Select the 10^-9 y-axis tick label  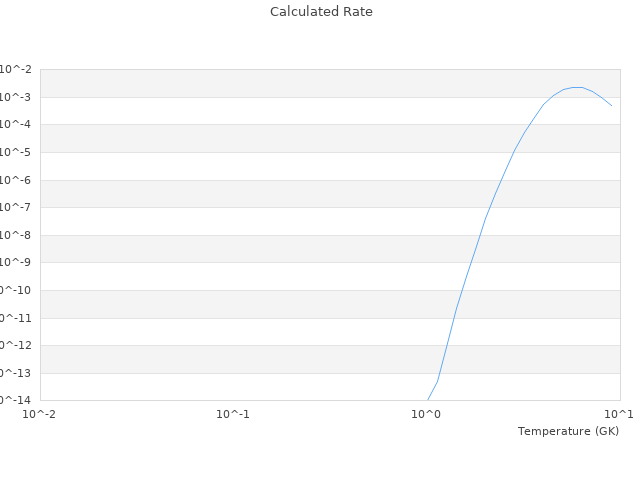16,262
